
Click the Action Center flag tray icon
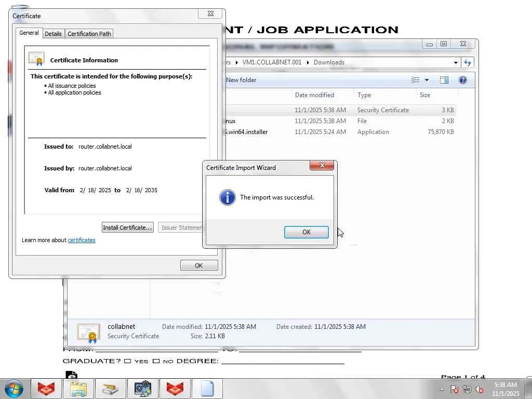point(454,390)
